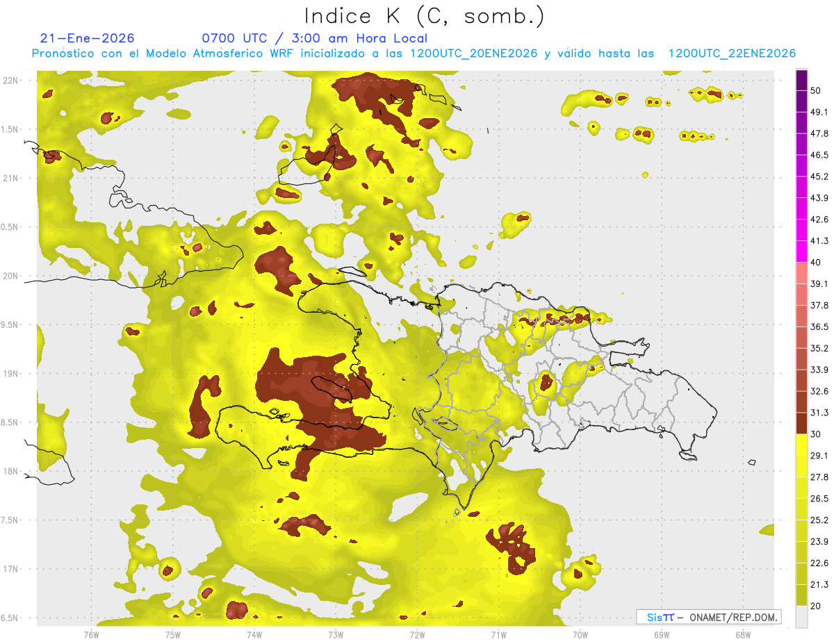The height and width of the screenshot is (644, 834).
Task: Click the colorbar value "31.3"
Action: click(820, 413)
